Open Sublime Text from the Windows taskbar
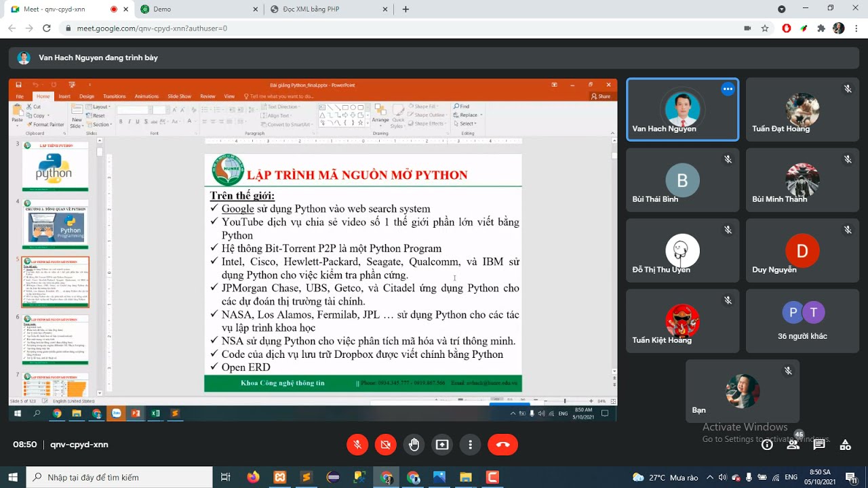Image resolution: width=868 pixels, height=488 pixels. click(x=306, y=477)
